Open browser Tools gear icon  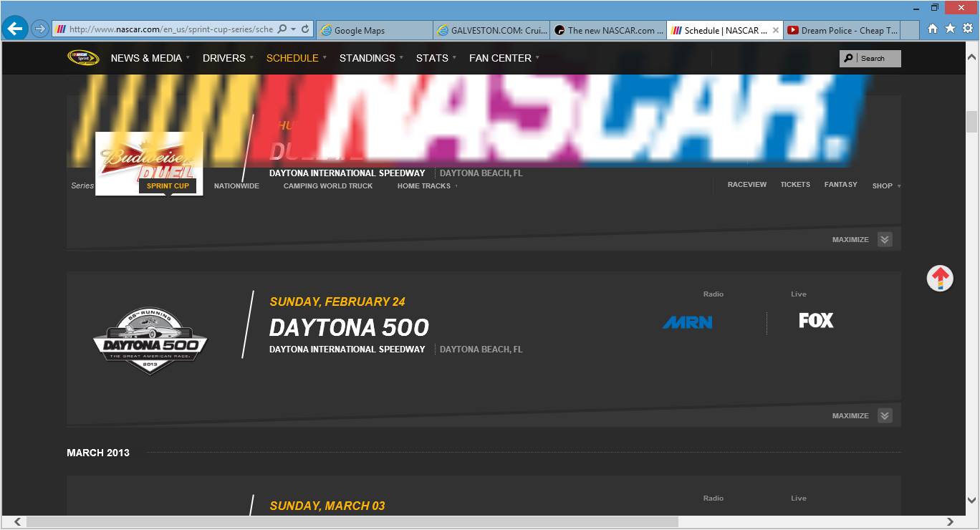tap(968, 29)
